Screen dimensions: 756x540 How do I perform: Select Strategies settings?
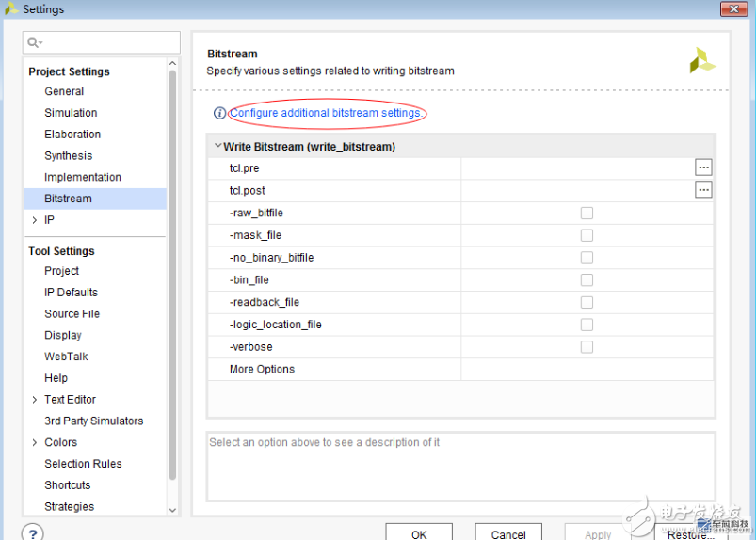click(70, 507)
